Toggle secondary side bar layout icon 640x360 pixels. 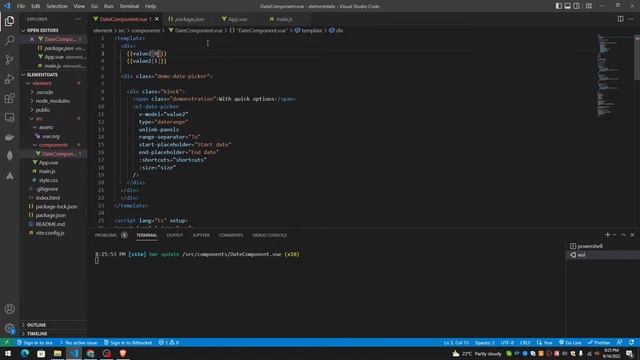coord(576,6)
